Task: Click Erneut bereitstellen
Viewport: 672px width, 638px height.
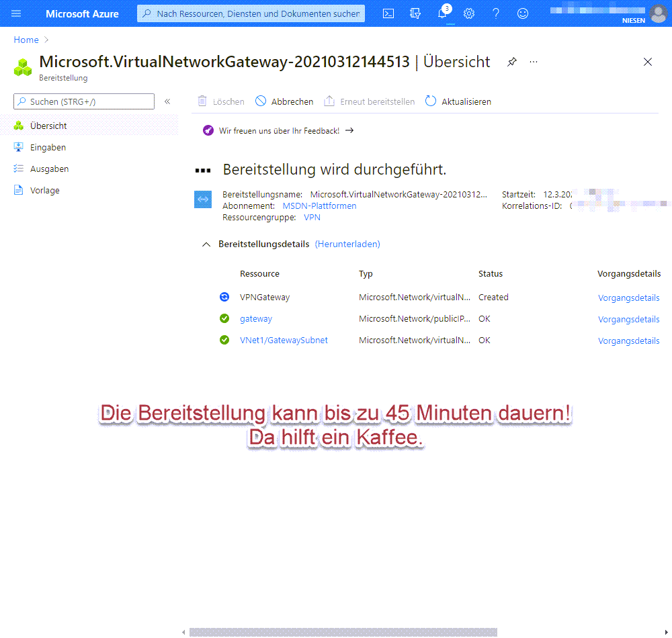Action: (370, 101)
